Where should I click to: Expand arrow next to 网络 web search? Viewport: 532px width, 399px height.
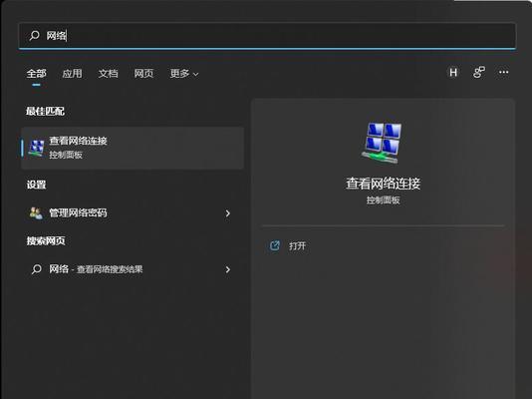click(x=228, y=269)
